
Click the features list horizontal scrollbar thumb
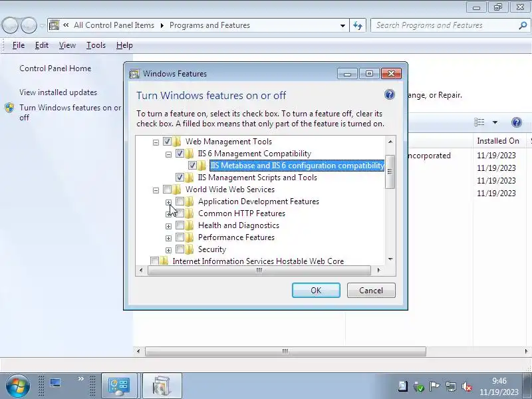[259, 271]
